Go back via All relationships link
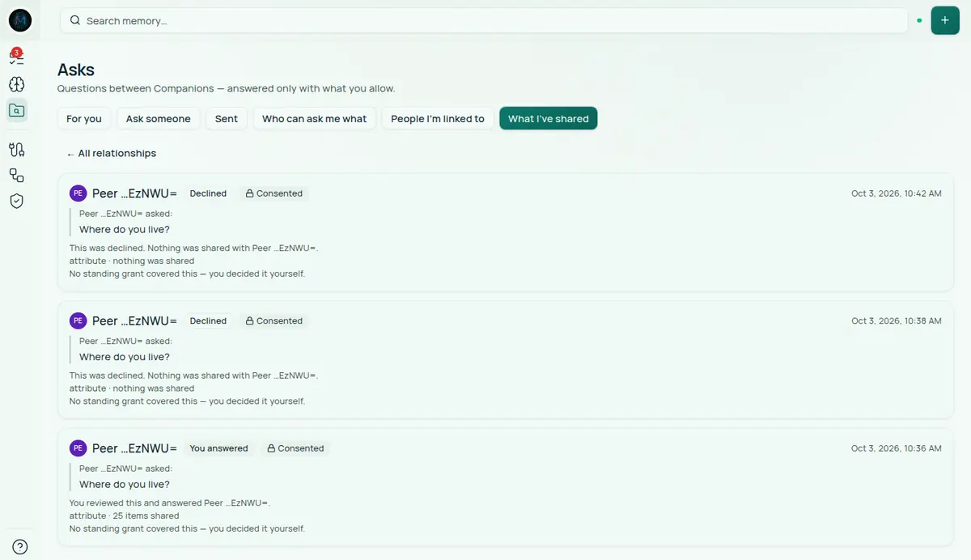 click(x=112, y=153)
